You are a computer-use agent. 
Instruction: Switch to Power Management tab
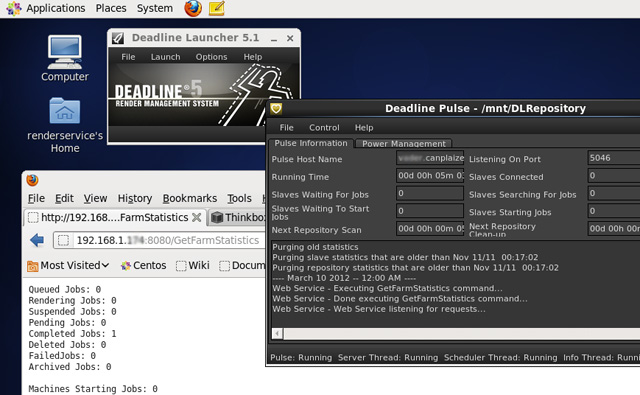point(404,144)
